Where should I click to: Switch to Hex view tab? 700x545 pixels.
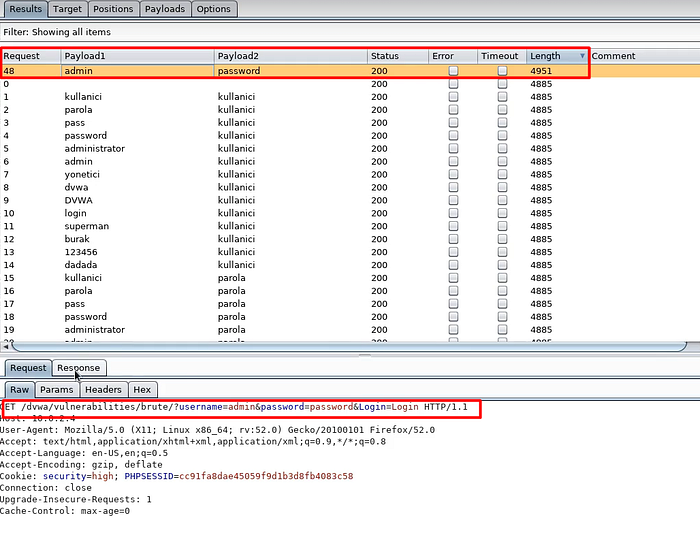142,390
